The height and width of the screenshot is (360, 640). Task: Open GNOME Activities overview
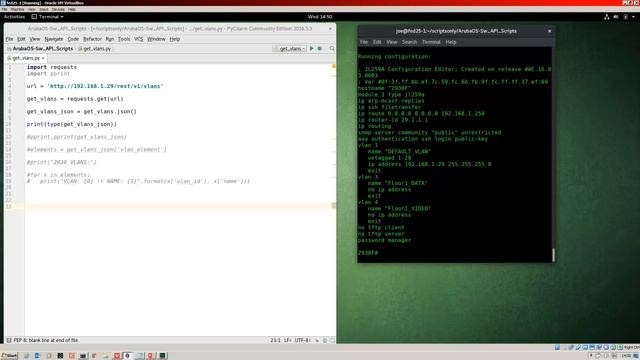pos(14,17)
